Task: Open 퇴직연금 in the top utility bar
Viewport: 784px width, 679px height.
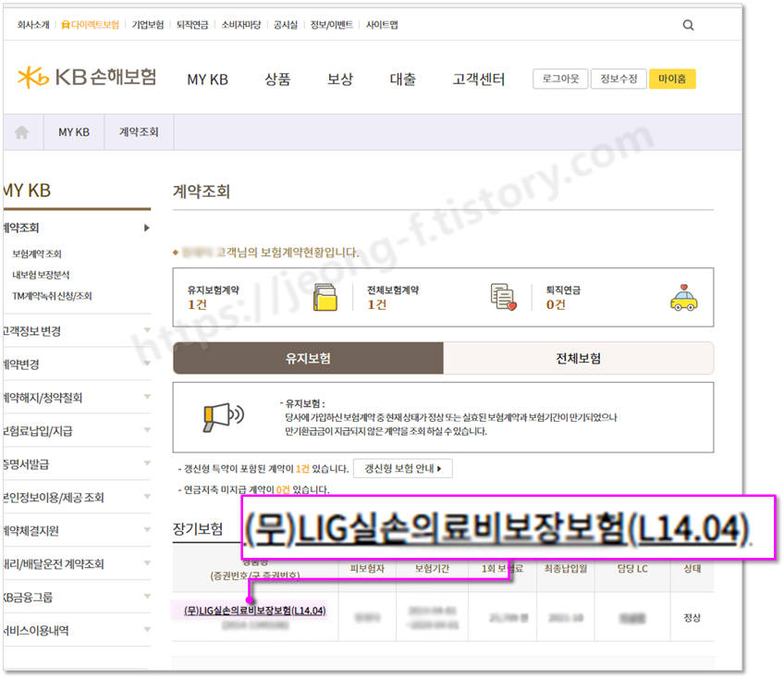Action: point(192,25)
